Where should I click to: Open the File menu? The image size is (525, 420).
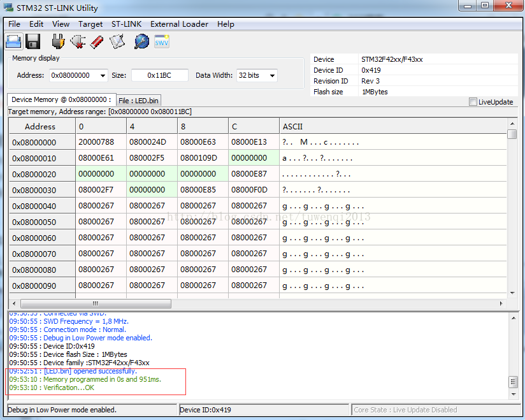pyautogui.click(x=14, y=24)
